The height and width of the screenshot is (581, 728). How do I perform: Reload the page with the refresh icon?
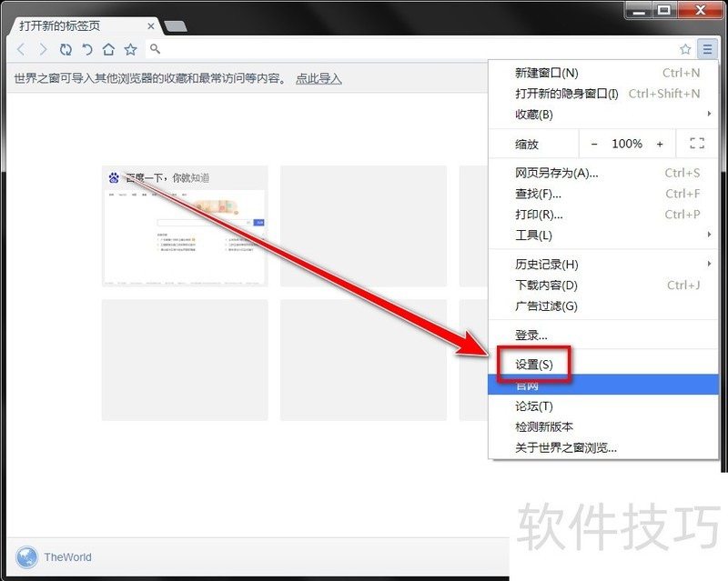pyautogui.click(x=66, y=49)
